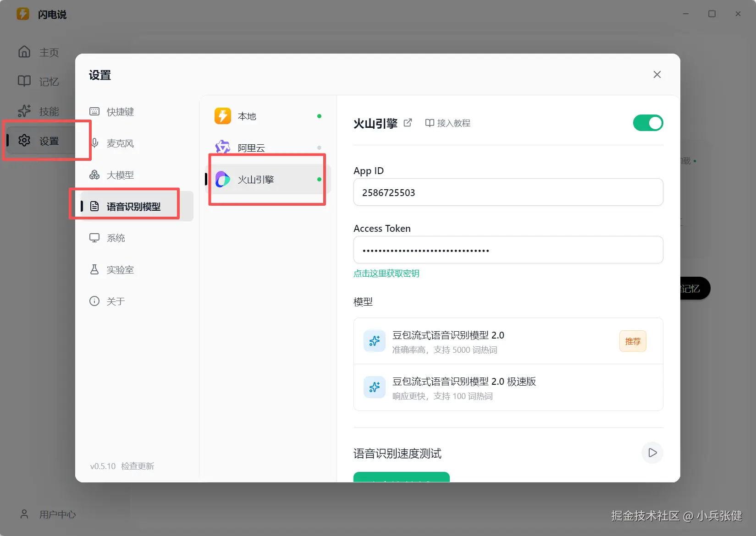Image resolution: width=756 pixels, height=536 pixels.
Task: Select the 语音识别模型 settings tab
Action: coord(137,207)
